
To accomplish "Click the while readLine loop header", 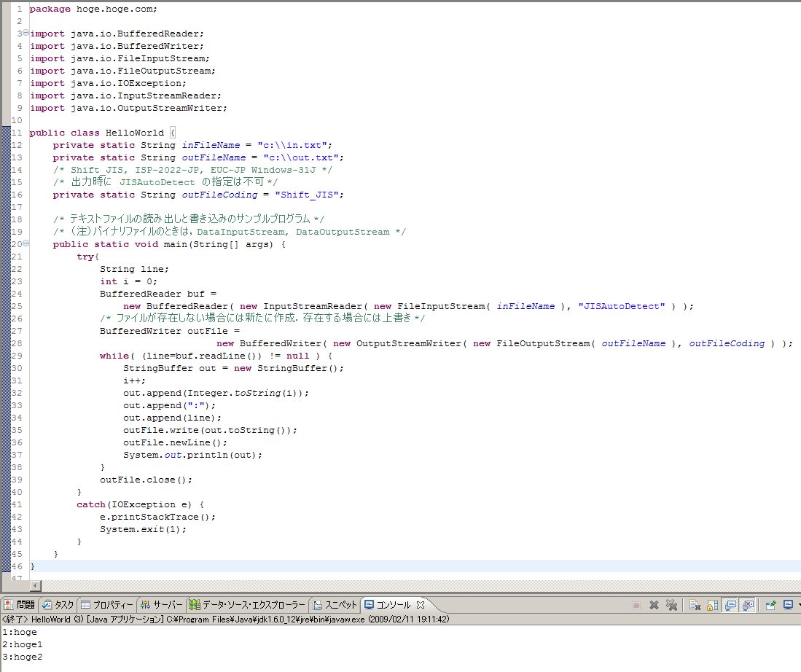I will coord(216,356).
